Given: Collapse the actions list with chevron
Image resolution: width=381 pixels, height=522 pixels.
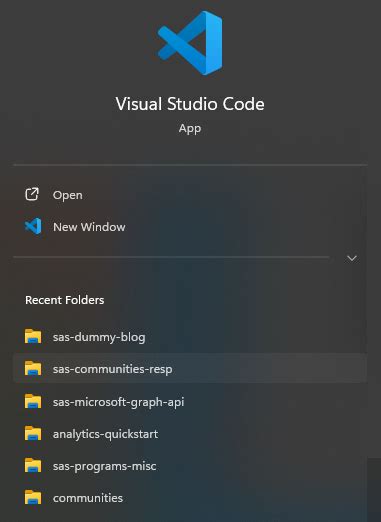Looking at the screenshot, I should click(x=352, y=258).
